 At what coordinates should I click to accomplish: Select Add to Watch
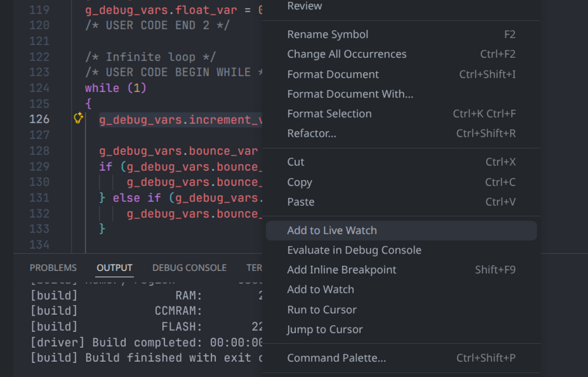point(401,289)
